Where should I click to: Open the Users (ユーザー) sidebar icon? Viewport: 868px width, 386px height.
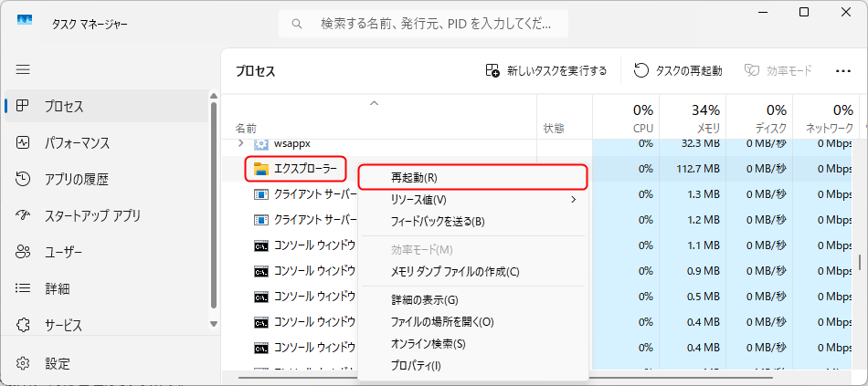tap(23, 252)
